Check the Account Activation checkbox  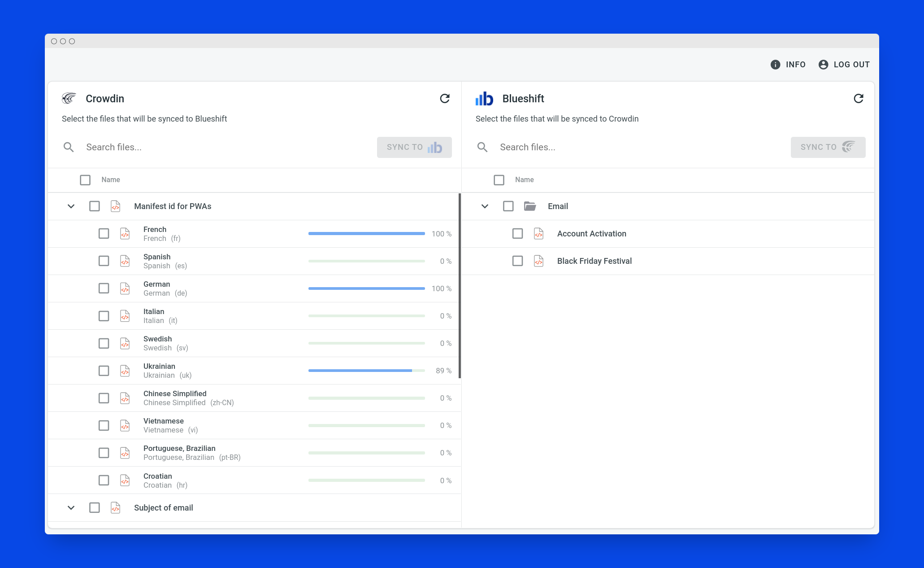518,234
